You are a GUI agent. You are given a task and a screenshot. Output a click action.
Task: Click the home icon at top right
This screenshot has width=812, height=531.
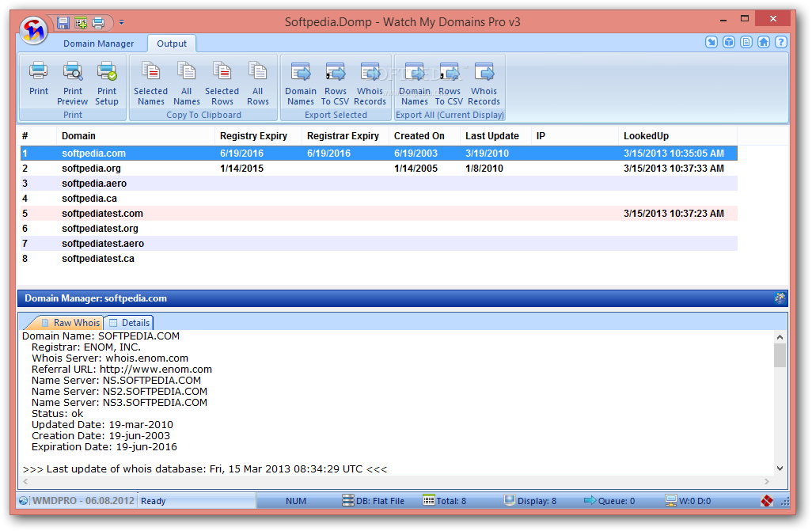pyautogui.click(x=763, y=42)
